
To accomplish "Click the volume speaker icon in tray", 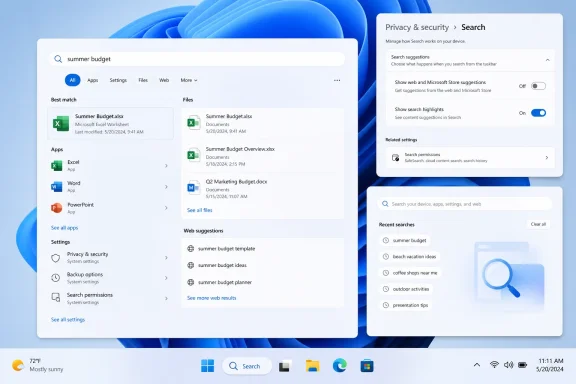I will point(508,365).
